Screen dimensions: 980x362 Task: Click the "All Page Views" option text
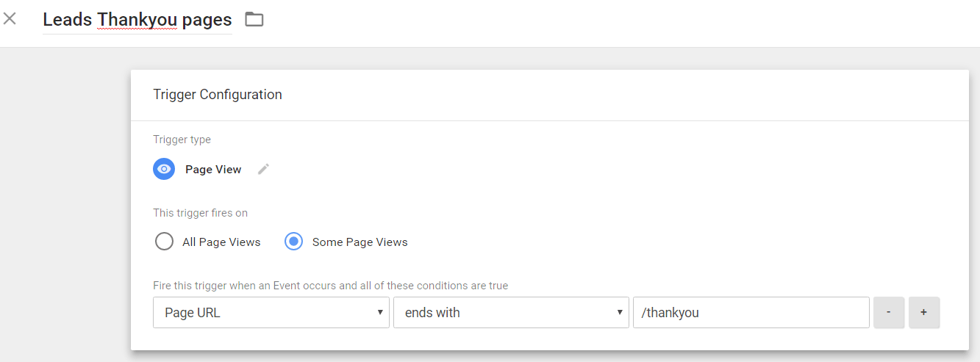221,242
